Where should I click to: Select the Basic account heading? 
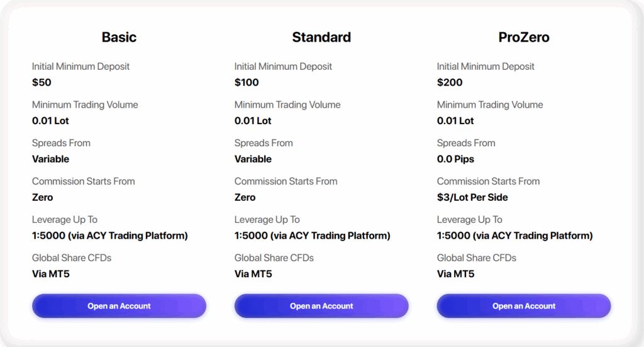tap(119, 37)
